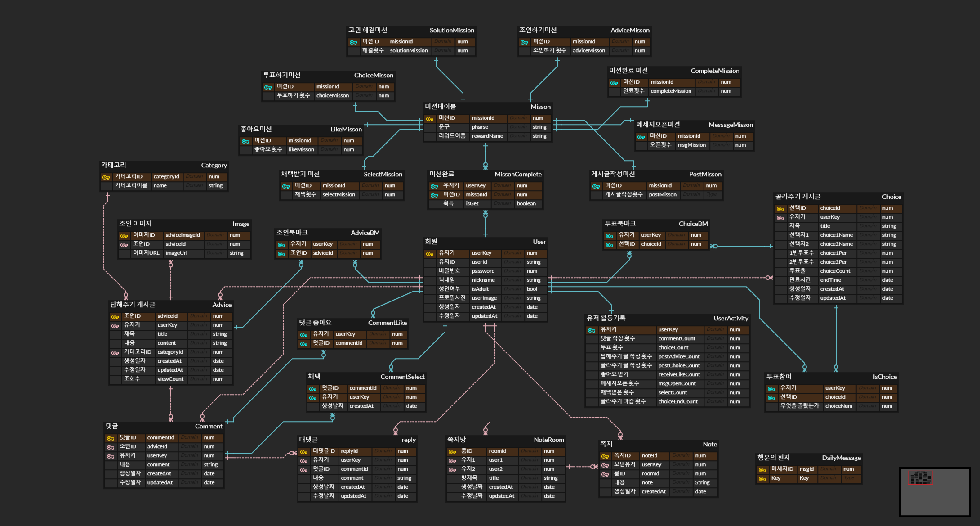This screenshot has width=980, height=526.
Task: Click the nickname field in the User table
Action: tap(482, 280)
